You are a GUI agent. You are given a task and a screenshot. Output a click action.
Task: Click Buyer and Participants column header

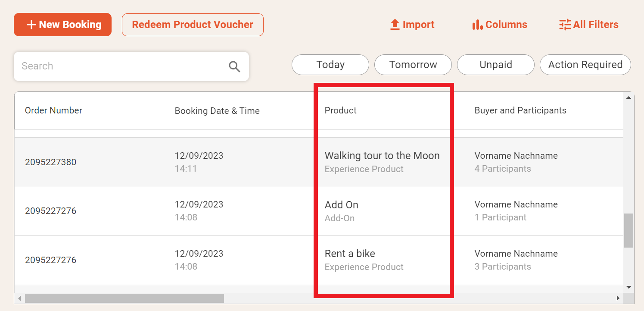520,110
